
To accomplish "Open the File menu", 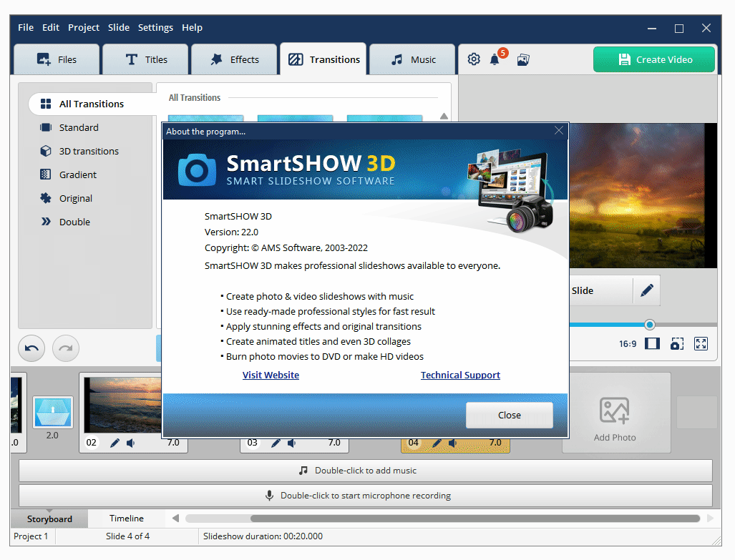I will point(26,28).
